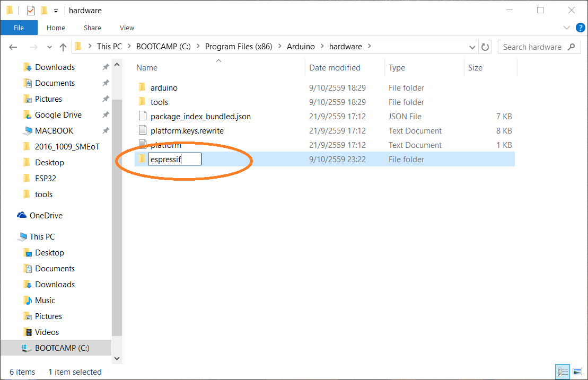Select the tools folder in file list
The image size is (588, 380).
(159, 102)
